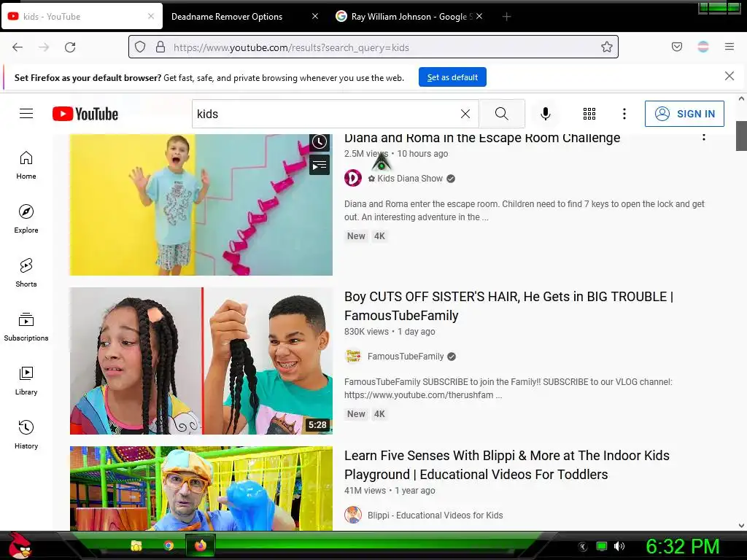Click the scrollbar up arrow
The height and width of the screenshot is (560, 747).
(x=741, y=98)
